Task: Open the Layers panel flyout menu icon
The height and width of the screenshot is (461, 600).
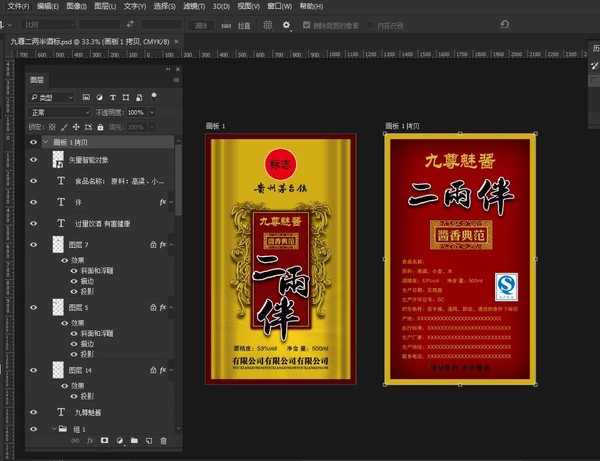Action: (x=176, y=80)
